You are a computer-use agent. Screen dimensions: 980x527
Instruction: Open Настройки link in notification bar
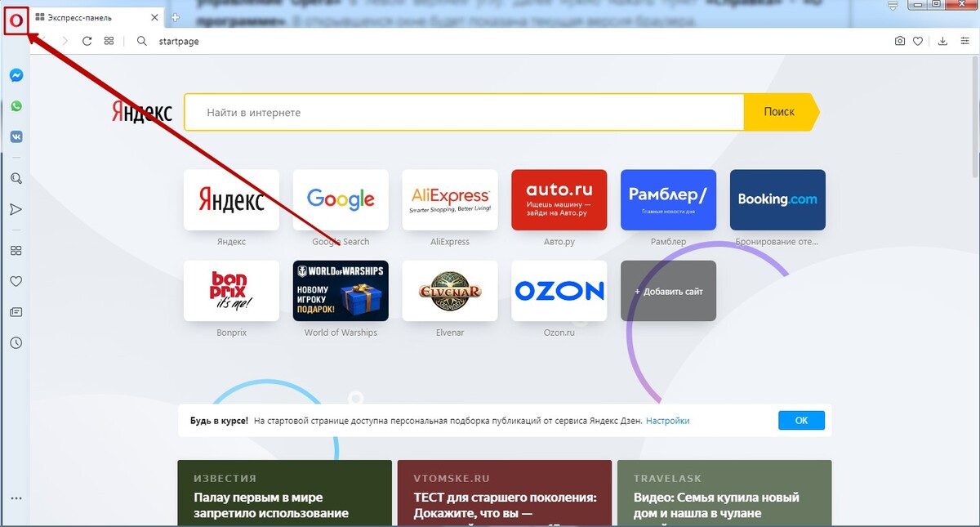click(668, 421)
